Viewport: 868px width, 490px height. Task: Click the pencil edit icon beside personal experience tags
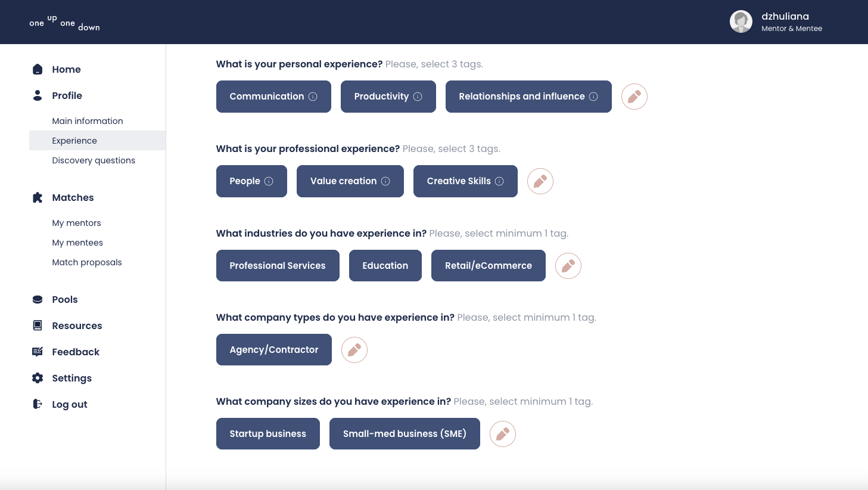click(x=634, y=97)
